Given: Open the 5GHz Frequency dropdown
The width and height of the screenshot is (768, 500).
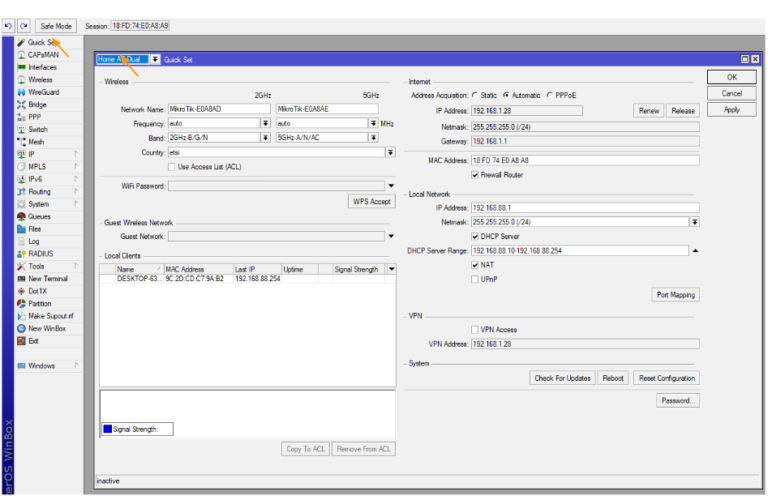Looking at the screenshot, I should pyautogui.click(x=373, y=123).
